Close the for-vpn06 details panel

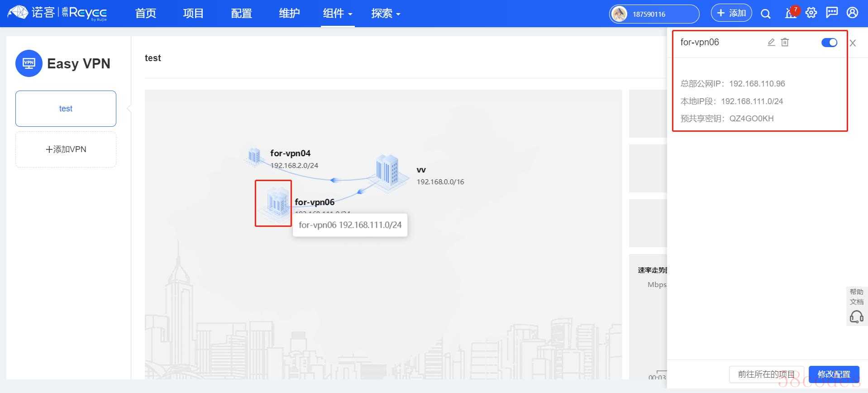tap(853, 43)
